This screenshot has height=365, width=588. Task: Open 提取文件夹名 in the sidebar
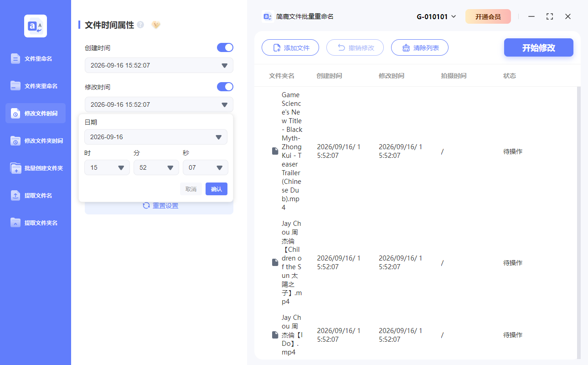(x=36, y=223)
